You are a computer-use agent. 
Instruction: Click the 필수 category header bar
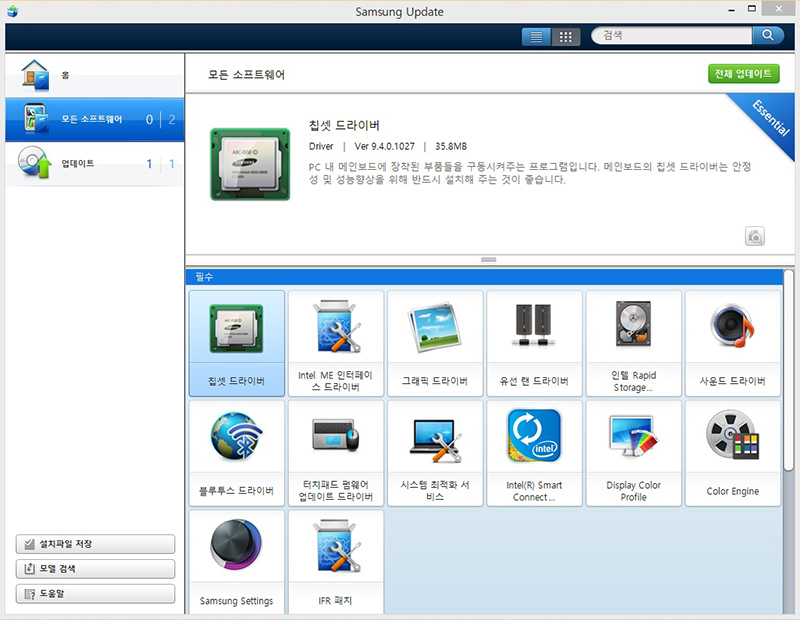click(x=484, y=277)
